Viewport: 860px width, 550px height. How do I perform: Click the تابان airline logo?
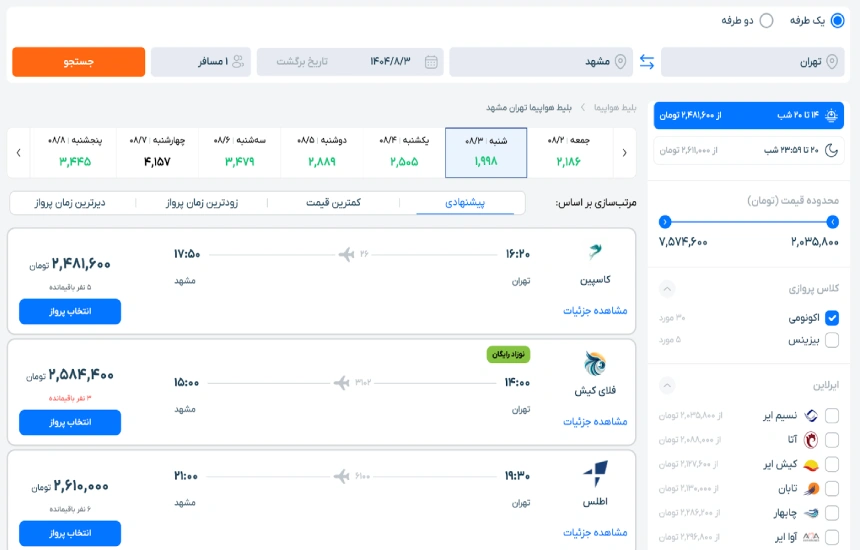(x=811, y=489)
